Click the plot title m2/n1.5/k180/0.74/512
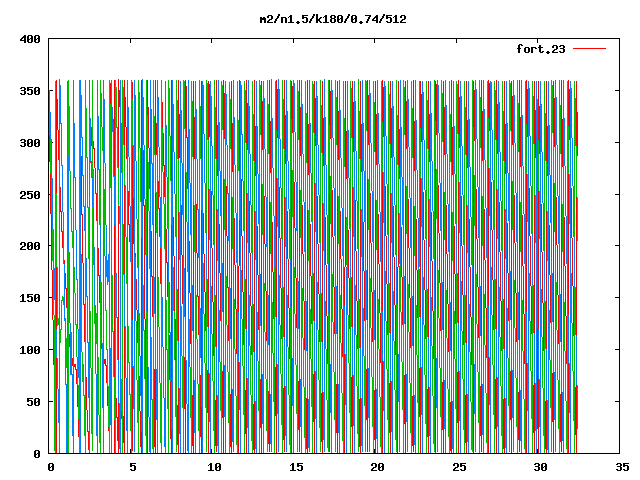This screenshot has width=640, height=480. point(333,19)
